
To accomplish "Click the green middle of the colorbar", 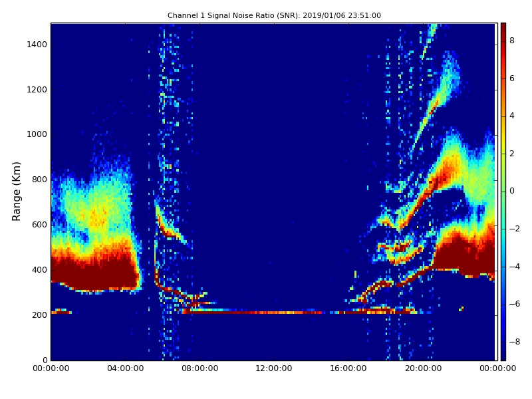I will coord(503,192).
